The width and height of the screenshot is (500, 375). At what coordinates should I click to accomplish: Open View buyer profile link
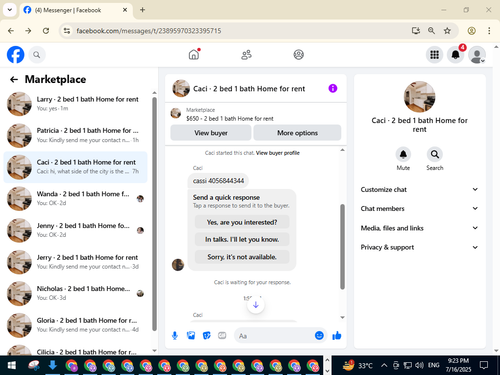pyautogui.click(x=278, y=153)
